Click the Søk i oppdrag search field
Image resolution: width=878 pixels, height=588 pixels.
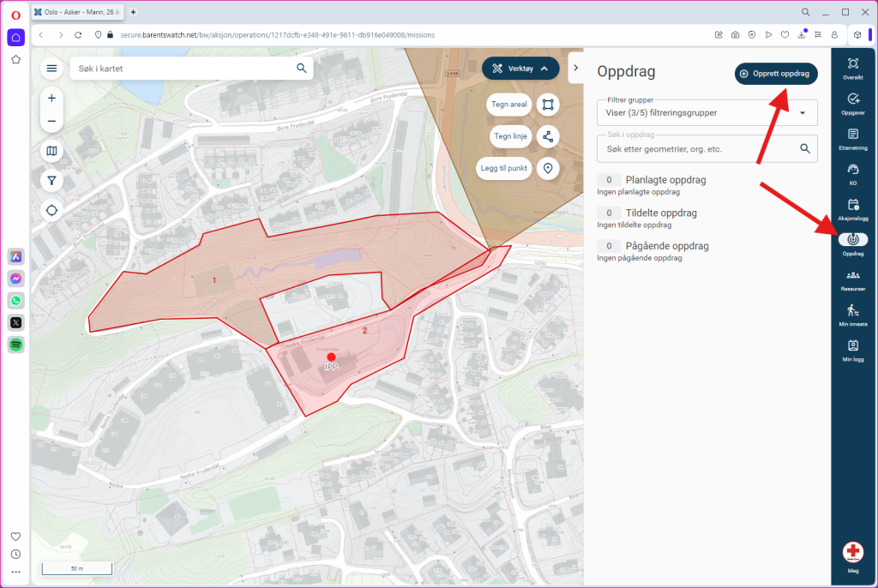tap(699, 149)
